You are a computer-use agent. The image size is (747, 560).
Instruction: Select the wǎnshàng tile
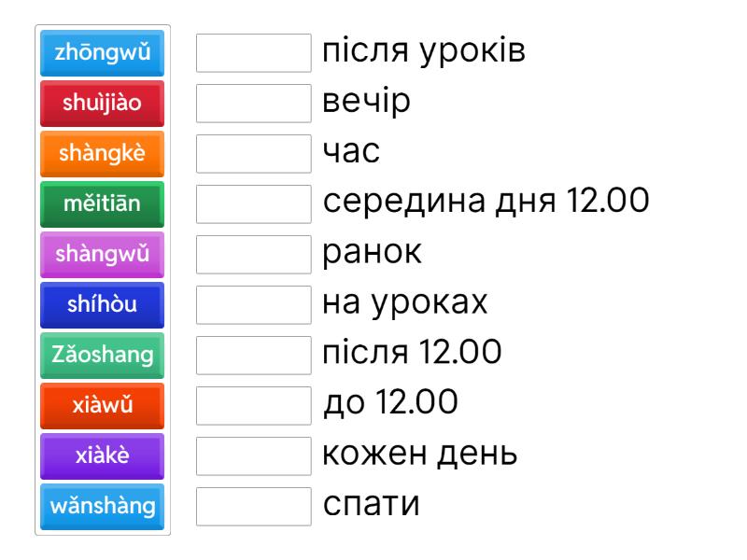point(103,507)
